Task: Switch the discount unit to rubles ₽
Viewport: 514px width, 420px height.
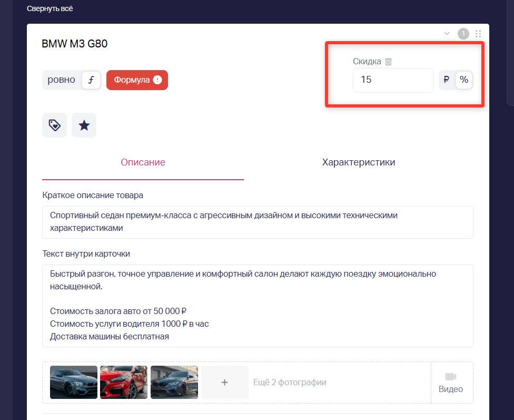Action: click(x=447, y=80)
